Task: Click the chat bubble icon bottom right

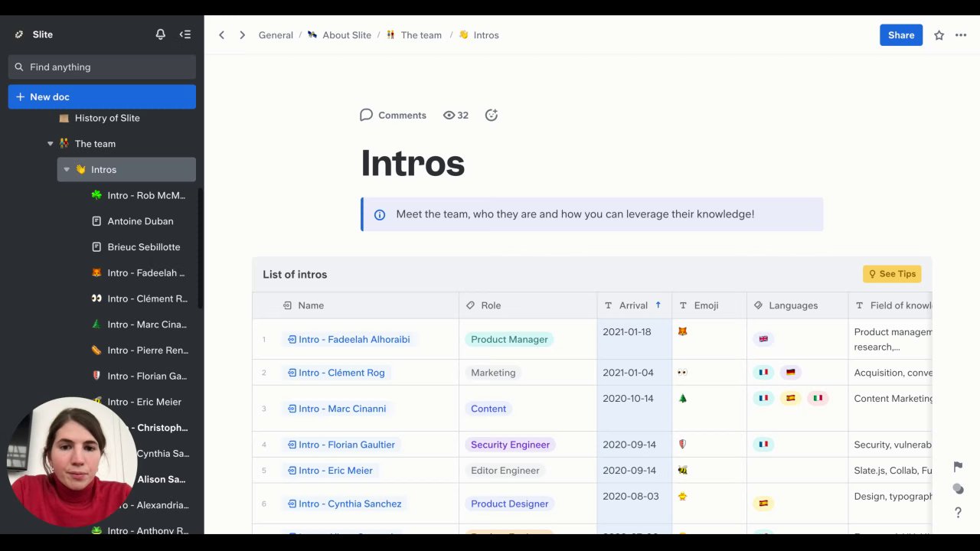Action: click(958, 490)
